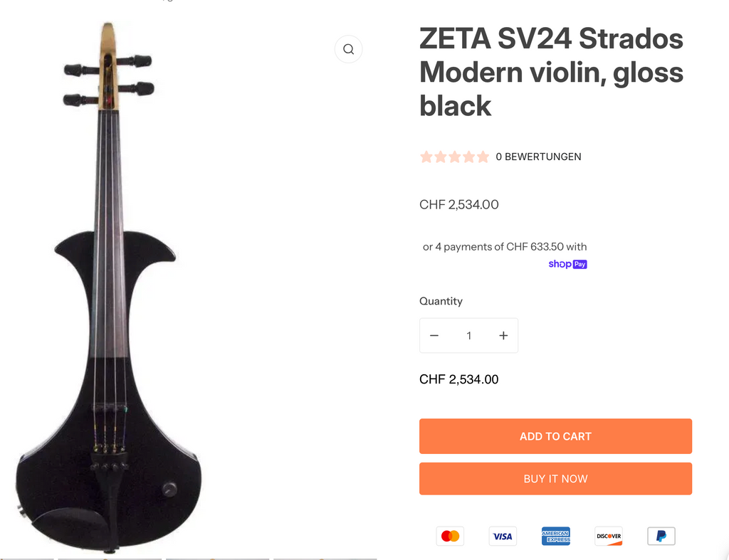
Task: Click the PayPal payment icon
Action: [x=661, y=536]
